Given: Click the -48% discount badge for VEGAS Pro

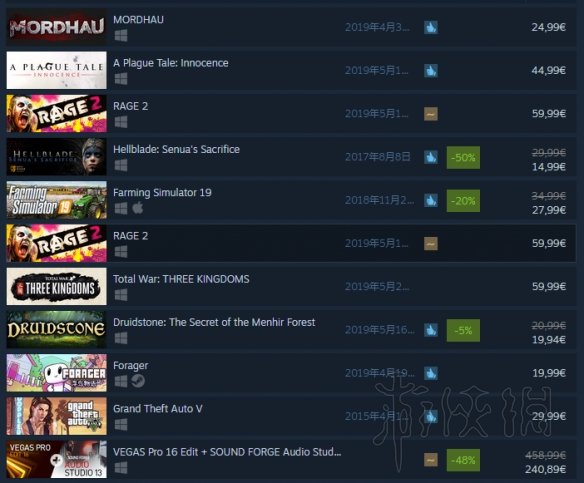Looking at the screenshot, I should [463, 460].
